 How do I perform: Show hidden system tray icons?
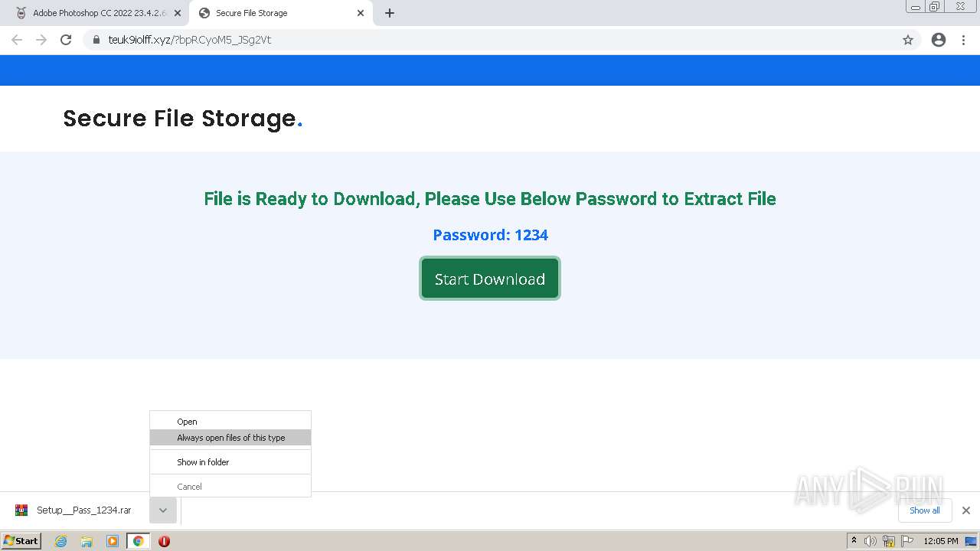(x=854, y=541)
